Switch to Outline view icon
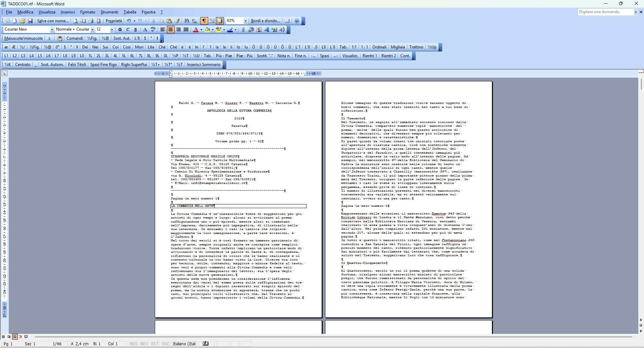The image size is (644, 349). pyautogui.click(x=20, y=337)
